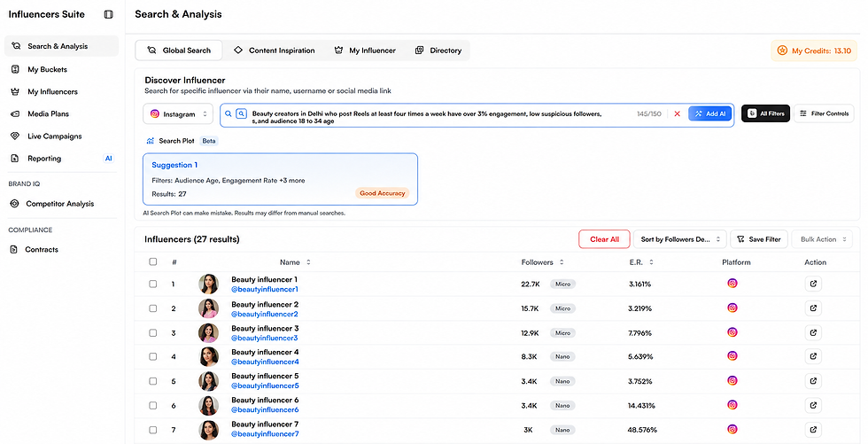The height and width of the screenshot is (444, 868).
Task: Open the Sort by Followers dropdown
Action: click(680, 239)
